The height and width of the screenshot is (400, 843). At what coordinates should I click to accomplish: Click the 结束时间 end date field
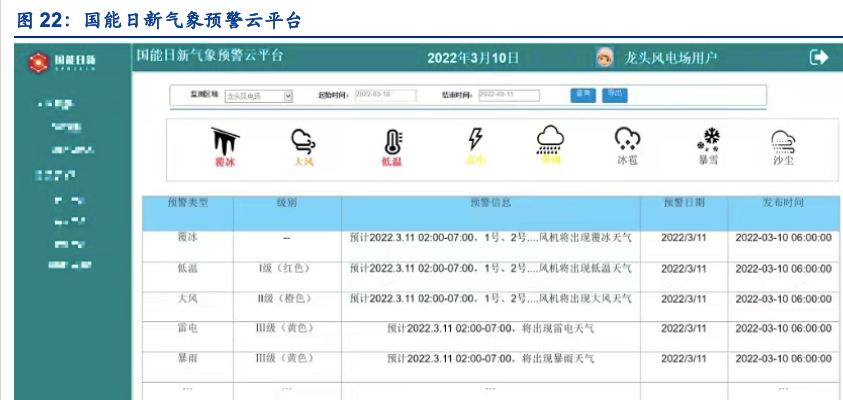pos(509,95)
